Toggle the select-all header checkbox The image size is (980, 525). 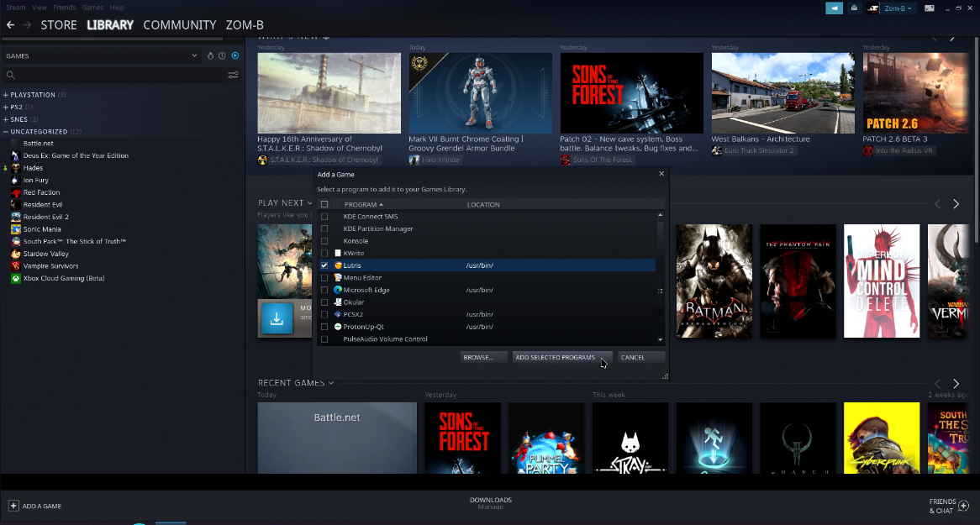point(324,204)
